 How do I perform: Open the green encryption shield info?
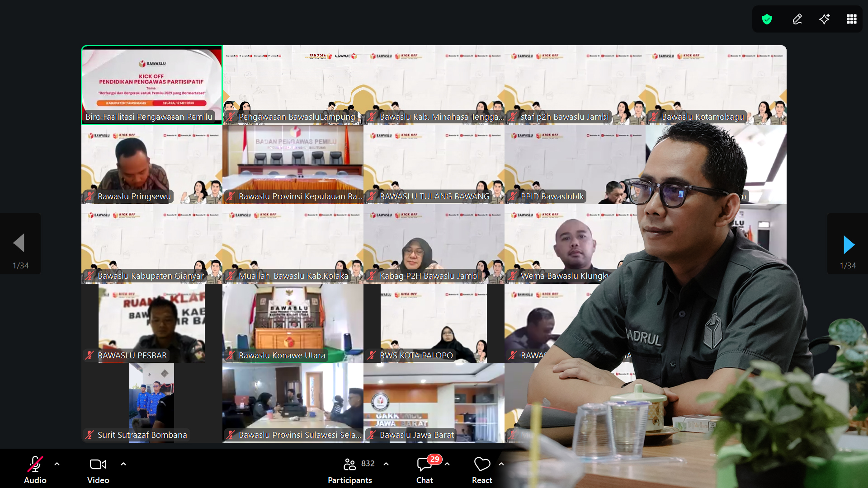click(x=767, y=19)
